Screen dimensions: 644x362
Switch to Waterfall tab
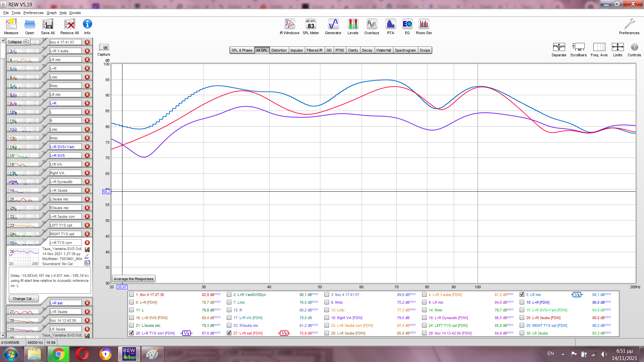(x=383, y=50)
